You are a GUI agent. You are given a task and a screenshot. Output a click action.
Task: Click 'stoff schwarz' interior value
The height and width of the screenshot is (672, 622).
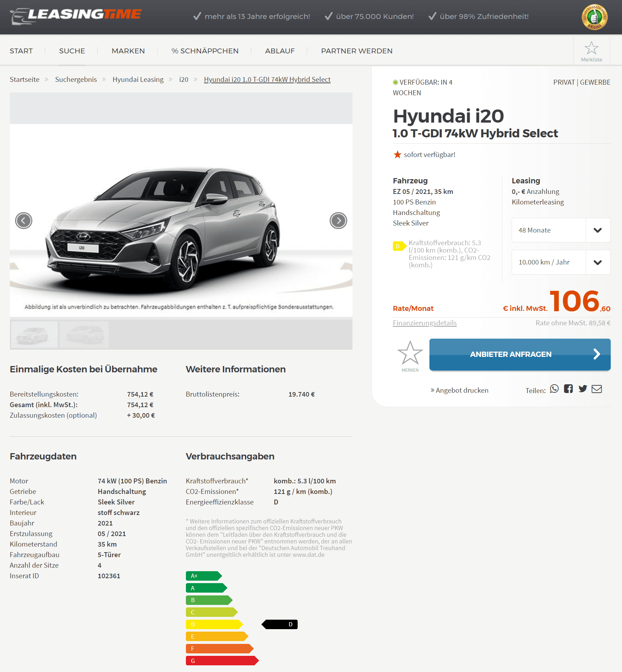click(x=118, y=513)
